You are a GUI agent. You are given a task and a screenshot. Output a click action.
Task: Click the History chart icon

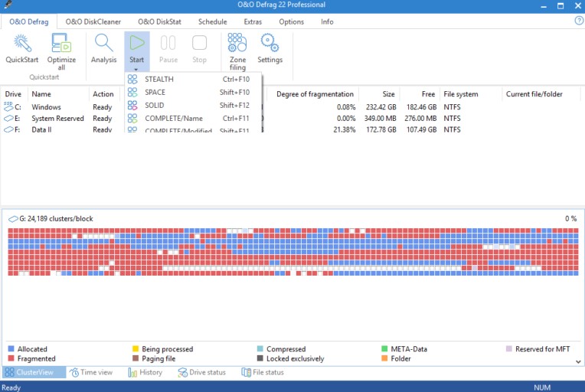click(132, 372)
